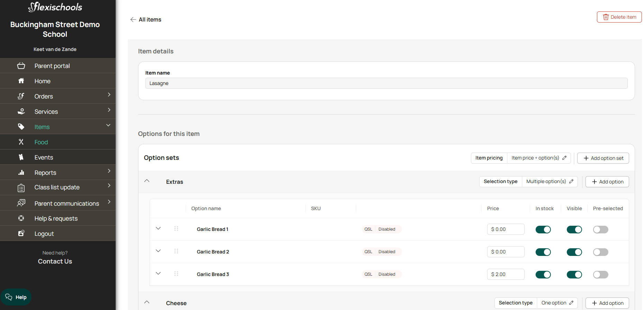This screenshot has width=644, height=310.
Task: Click the Reports bar chart icon
Action: [x=21, y=172]
